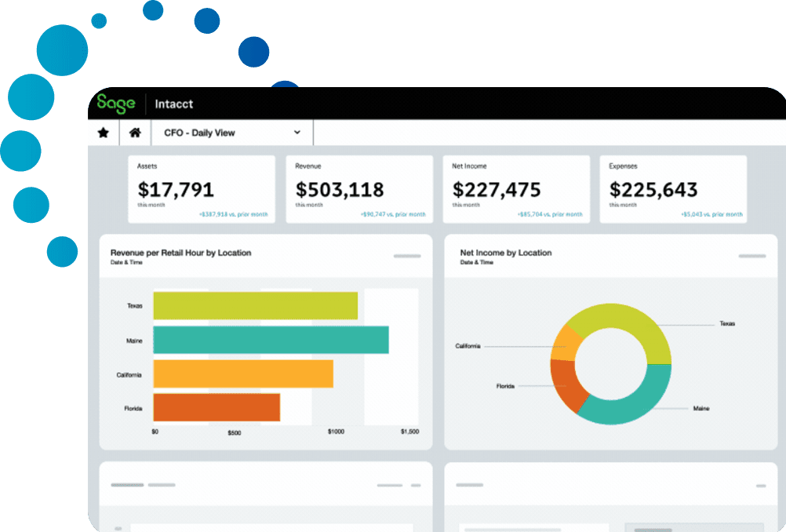Screen dimensions: 786x532
Task: Go to Home via house icon
Action: tap(135, 133)
